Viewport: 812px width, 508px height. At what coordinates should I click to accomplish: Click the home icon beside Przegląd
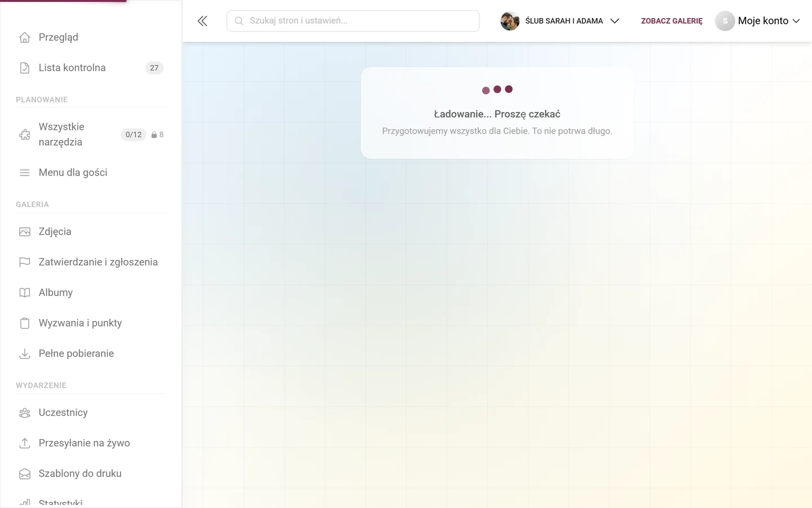pos(25,37)
